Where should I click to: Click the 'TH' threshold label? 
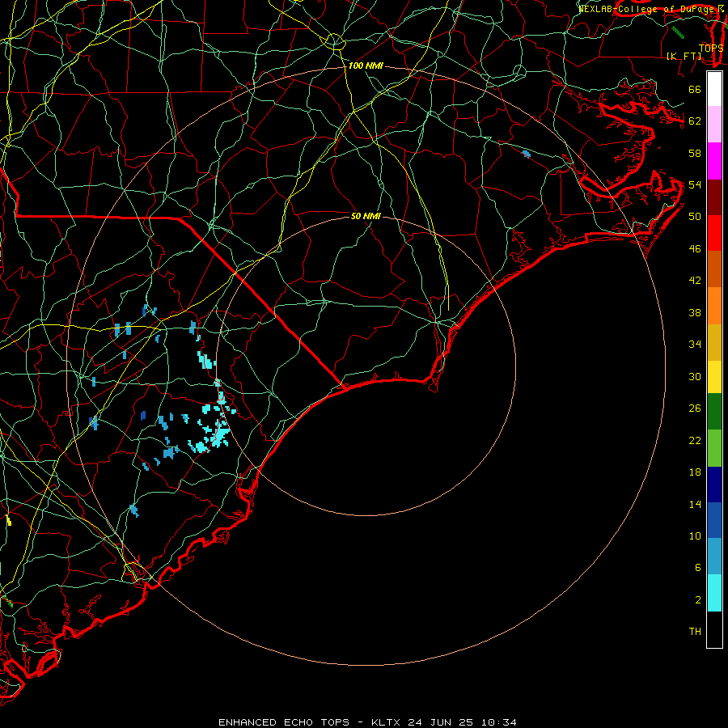(695, 632)
